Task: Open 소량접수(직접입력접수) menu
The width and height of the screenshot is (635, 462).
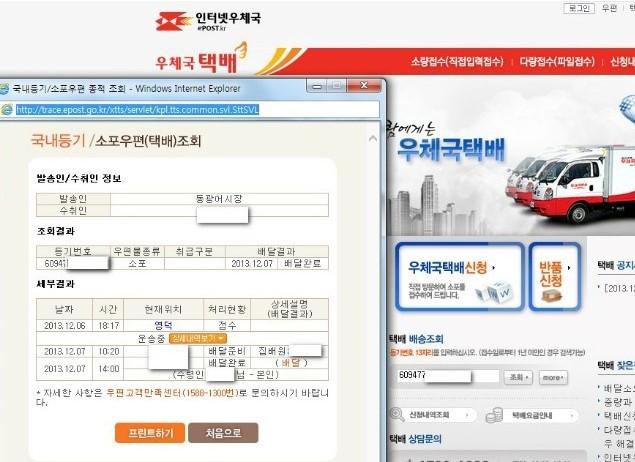Action: click(457, 62)
